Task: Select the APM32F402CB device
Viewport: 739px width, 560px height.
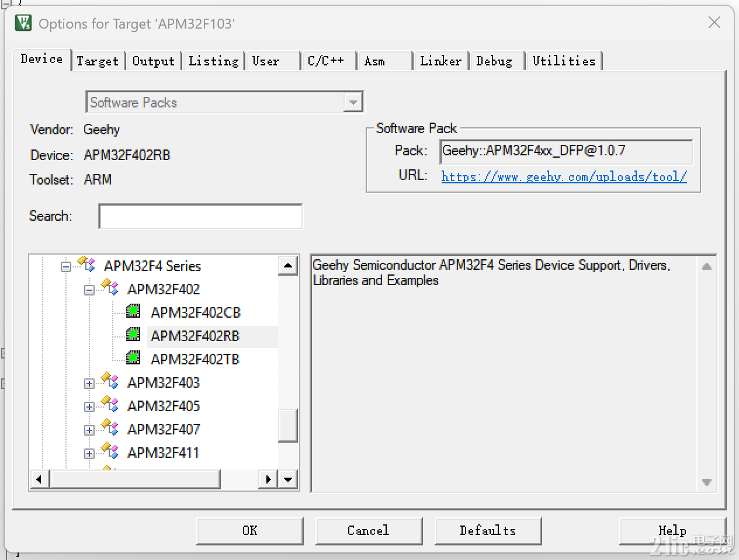Action: pyautogui.click(x=196, y=313)
